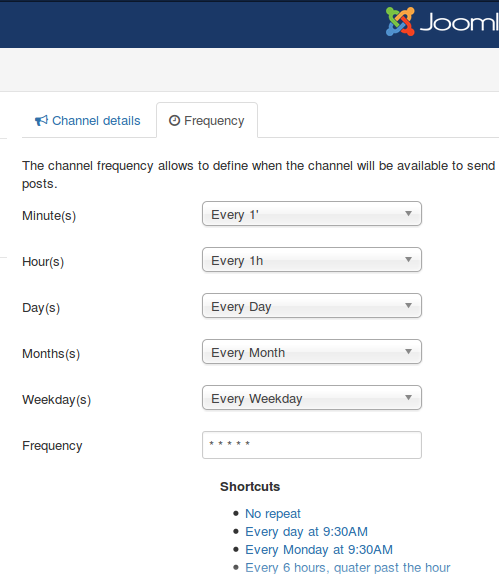Expand the Hour(s) dropdown showing Every 1h
The height and width of the screenshot is (574, 499).
312,260
